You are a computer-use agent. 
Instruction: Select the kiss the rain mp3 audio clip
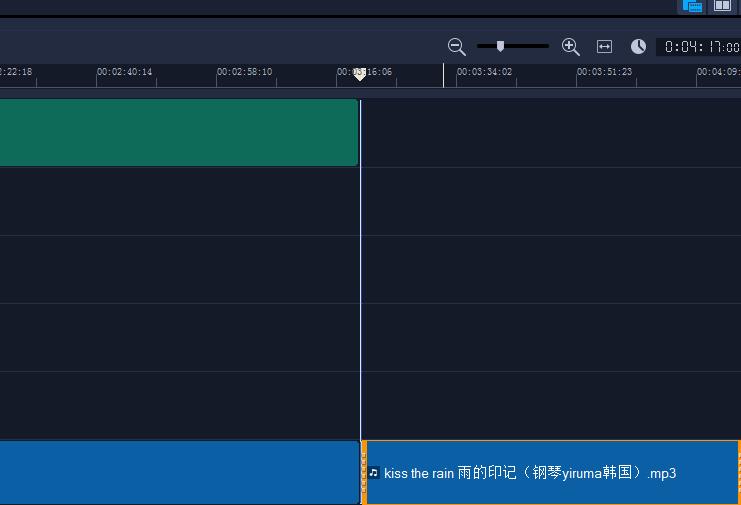point(551,472)
